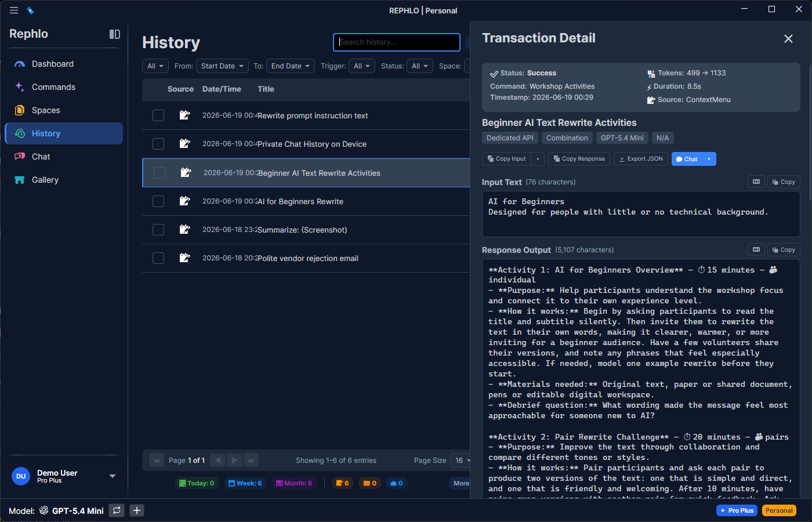The image size is (812, 522).
Task: Click the Dedicated API tag
Action: pyautogui.click(x=510, y=138)
